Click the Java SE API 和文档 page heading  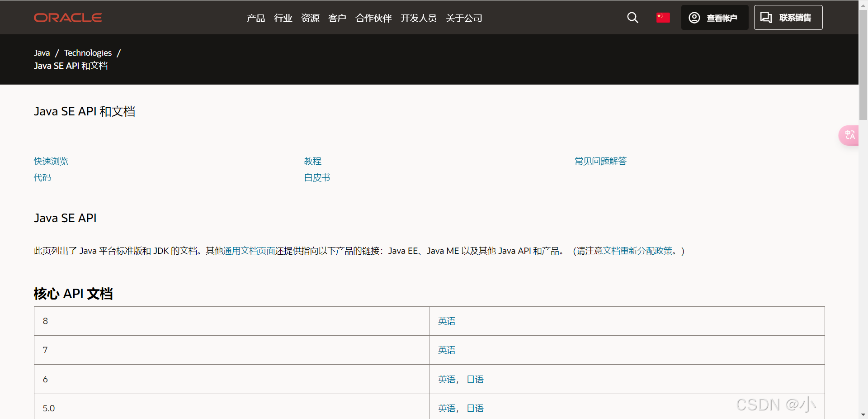click(85, 111)
